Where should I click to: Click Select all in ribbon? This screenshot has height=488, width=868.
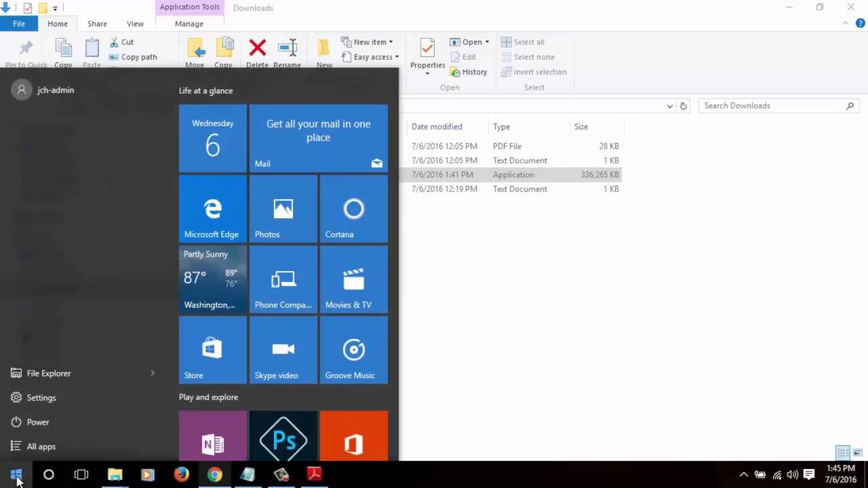pyautogui.click(x=523, y=42)
